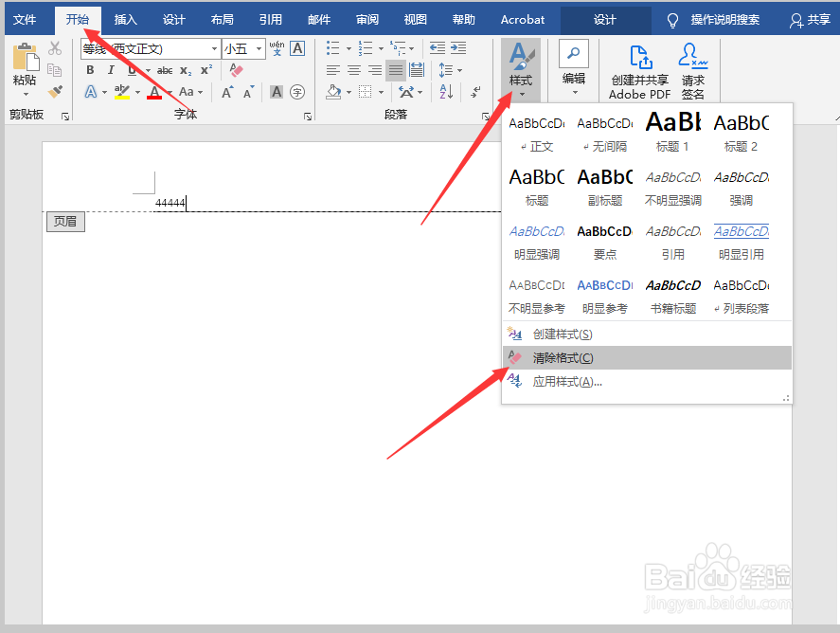Image resolution: width=840 pixels, height=633 pixels.
Task: Click the 页眉 header label
Action: coord(65,222)
